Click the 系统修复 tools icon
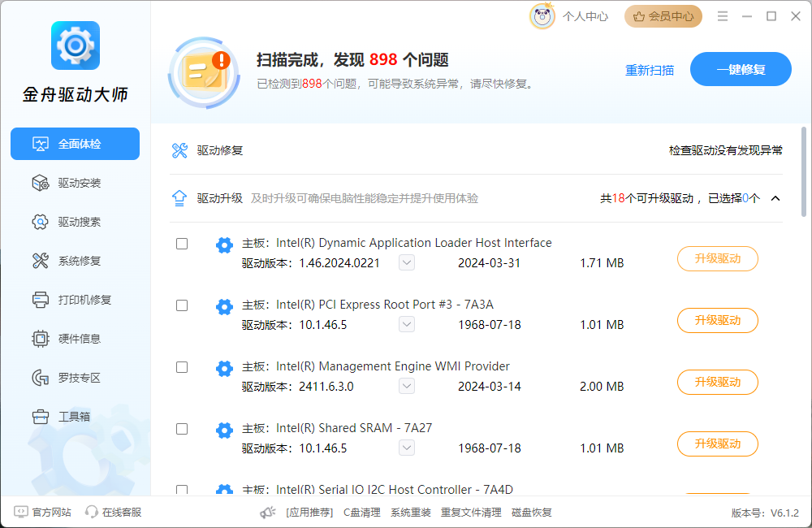Viewport: 812px width, 528px height. (x=41, y=261)
